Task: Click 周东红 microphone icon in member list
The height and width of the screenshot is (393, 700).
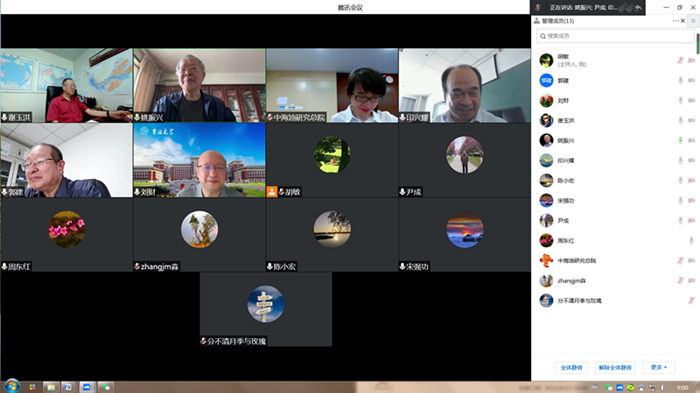Action: [691, 240]
